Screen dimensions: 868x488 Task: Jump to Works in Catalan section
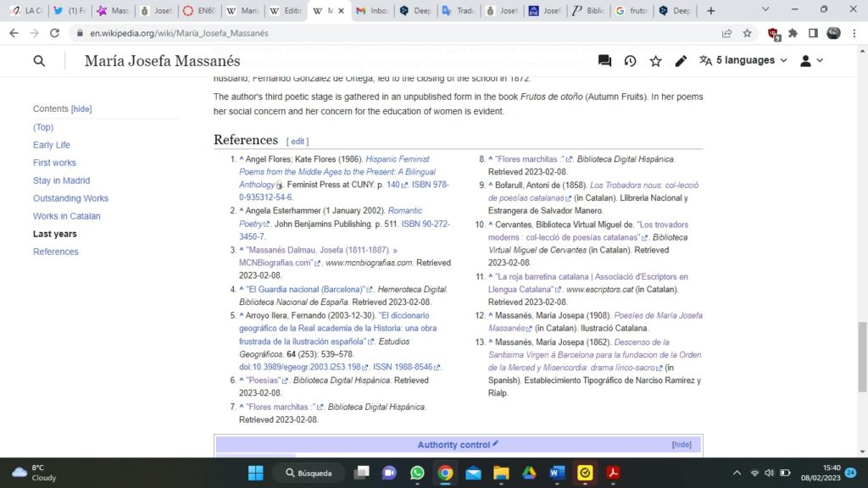click(66, 216)
